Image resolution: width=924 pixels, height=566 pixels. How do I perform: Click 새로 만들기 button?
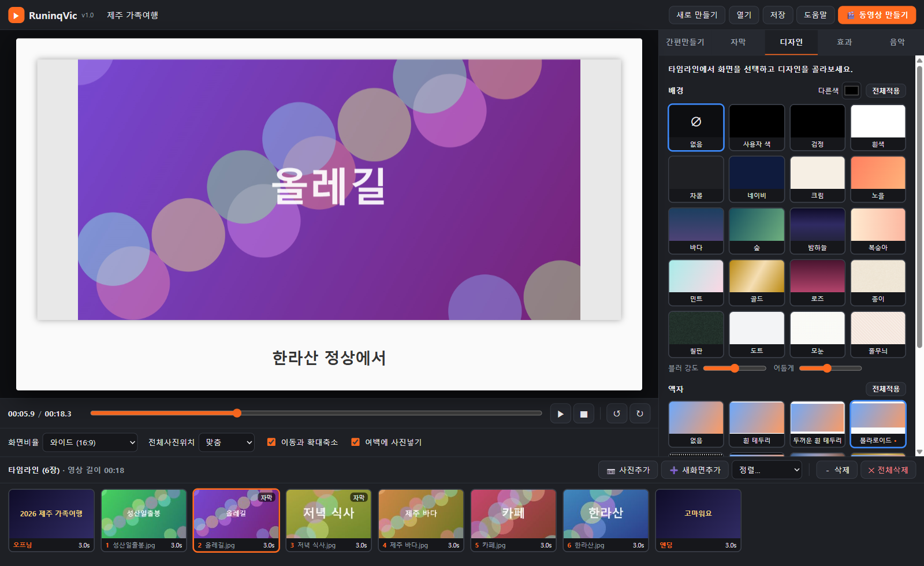(697, 15)
